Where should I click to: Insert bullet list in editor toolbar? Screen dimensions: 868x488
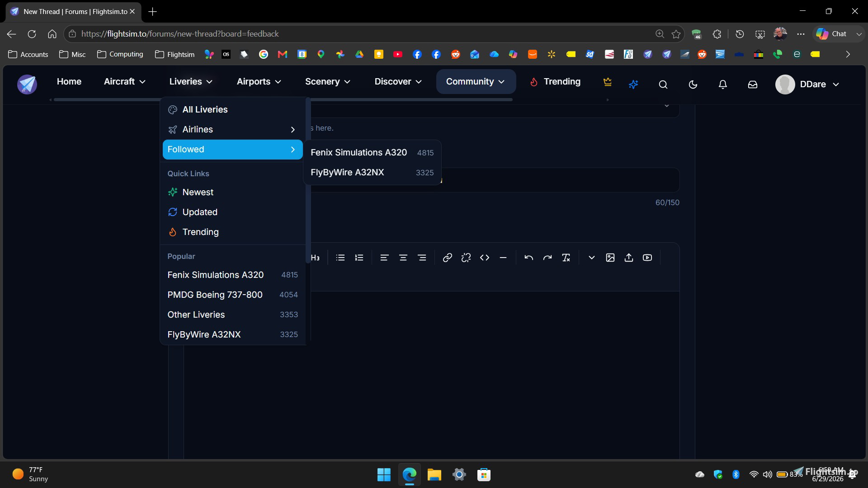[340, 258]
